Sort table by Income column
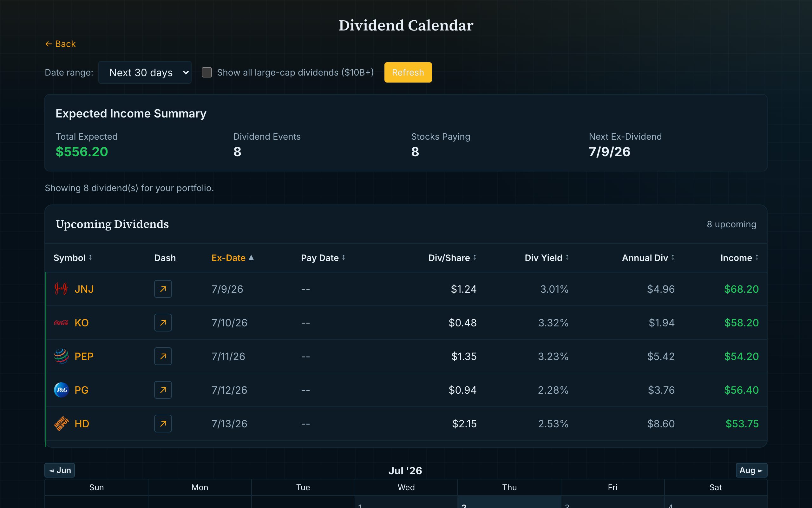This screenshot has height=508, width=812. coord(740,258)
